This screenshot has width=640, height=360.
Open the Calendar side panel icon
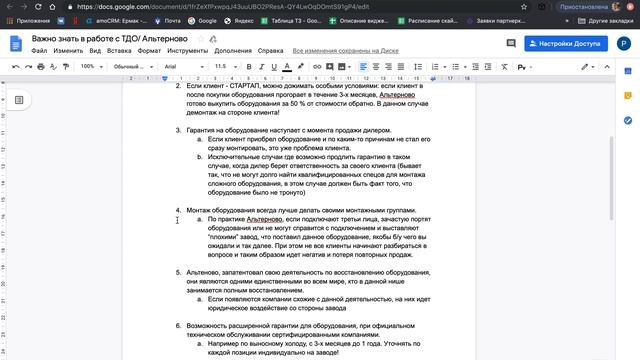[x=628, y=71]
